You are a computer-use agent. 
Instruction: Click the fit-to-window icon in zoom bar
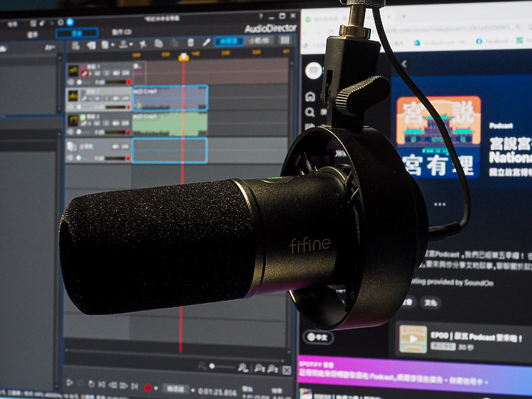click(287, 370)
